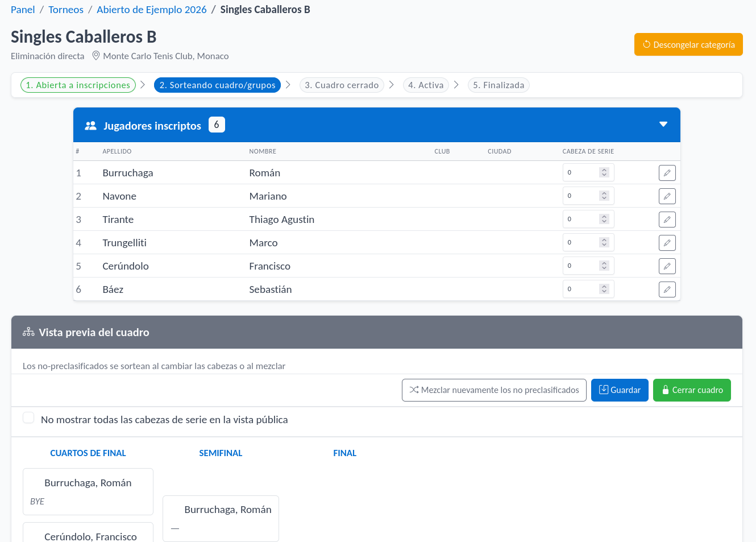This screenshot has width=756, height=542.
Task: Click the player count badge '6'
Action: point(217,125)
